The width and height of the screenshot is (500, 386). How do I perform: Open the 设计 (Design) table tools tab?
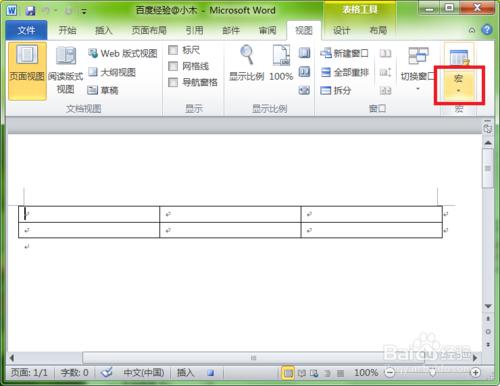342,30
